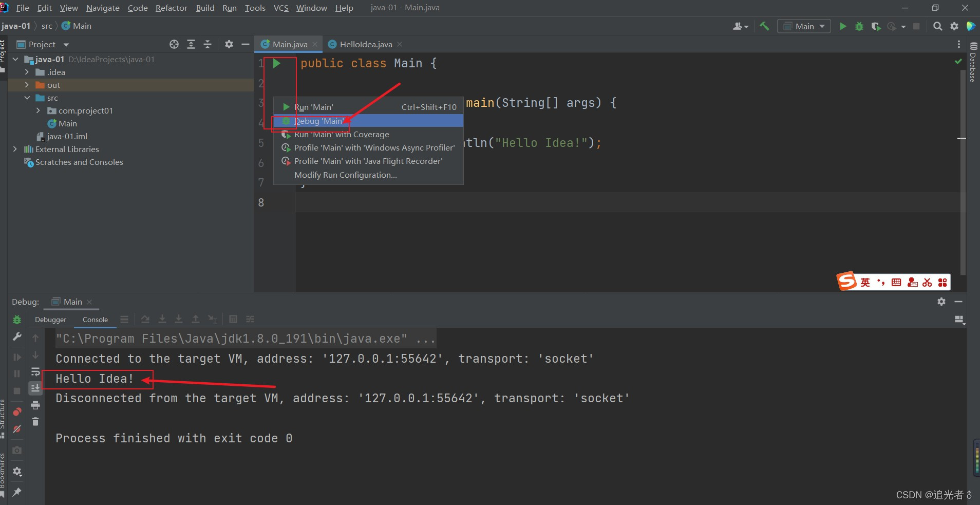Click pin tab icon in Debug panel

pyautogui.click(x=17, y=492)
